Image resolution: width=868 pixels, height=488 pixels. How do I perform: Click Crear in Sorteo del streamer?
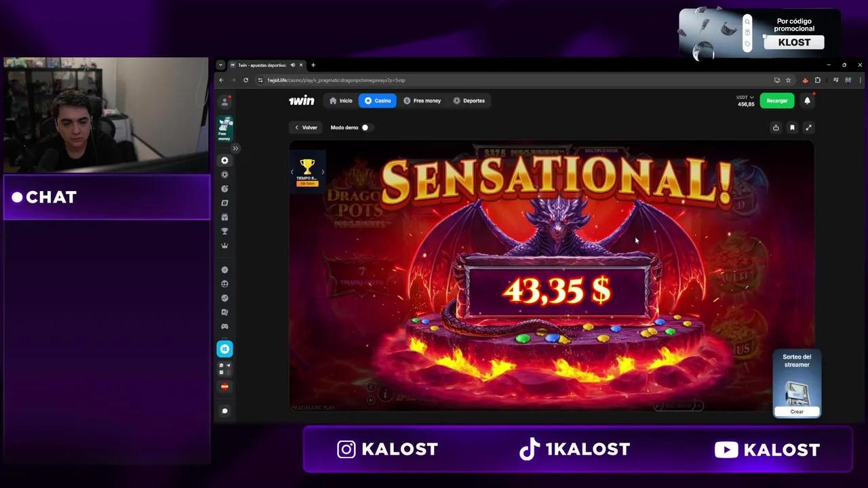pyautogui.click(x=797, y=411)
